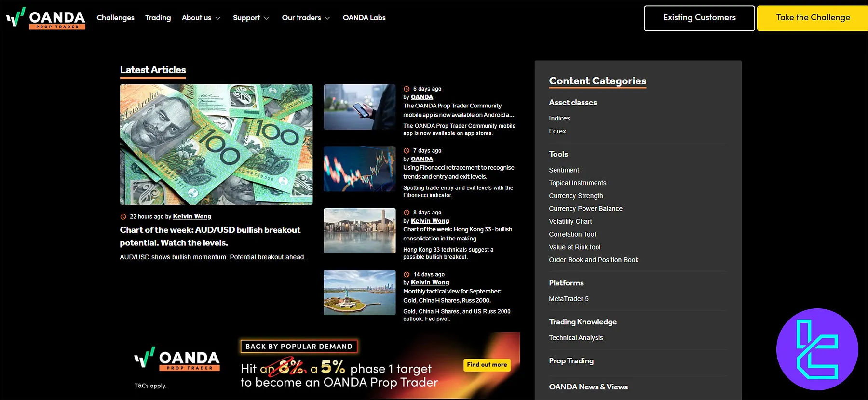Click the T&Cs apply text in banner
The image size is (868, 400).
coord(150,386)
